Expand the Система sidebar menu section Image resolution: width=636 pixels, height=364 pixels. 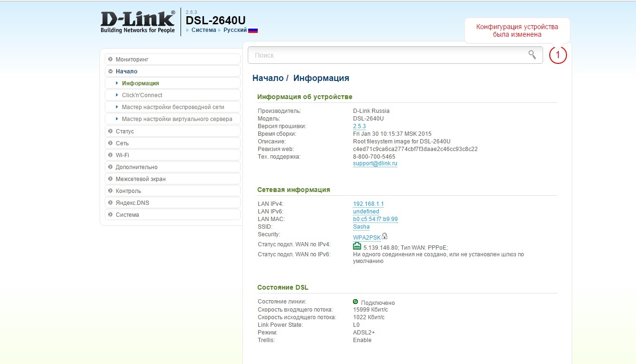[172, 215]
